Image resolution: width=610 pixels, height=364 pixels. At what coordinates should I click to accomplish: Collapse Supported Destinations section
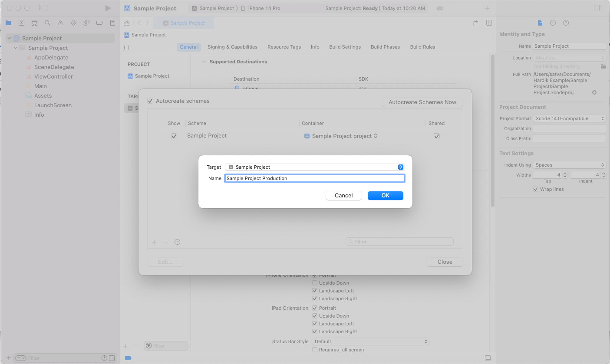[204, 62]
